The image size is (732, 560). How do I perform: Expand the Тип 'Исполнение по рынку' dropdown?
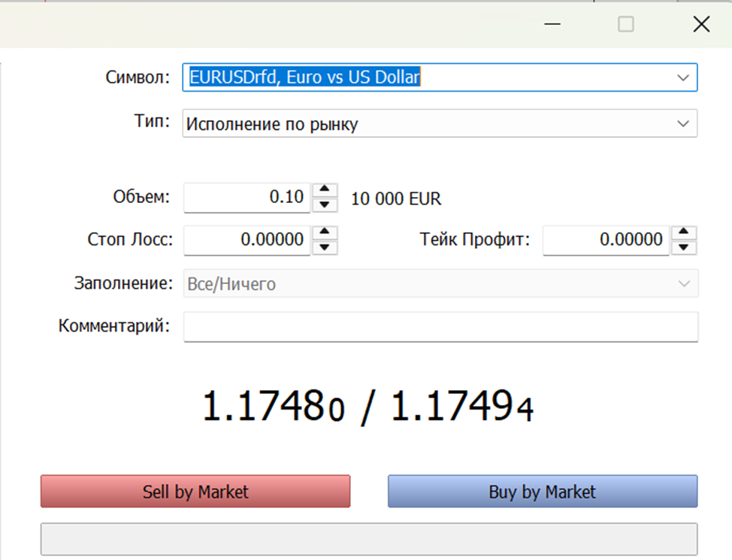(x=682, y=124)
